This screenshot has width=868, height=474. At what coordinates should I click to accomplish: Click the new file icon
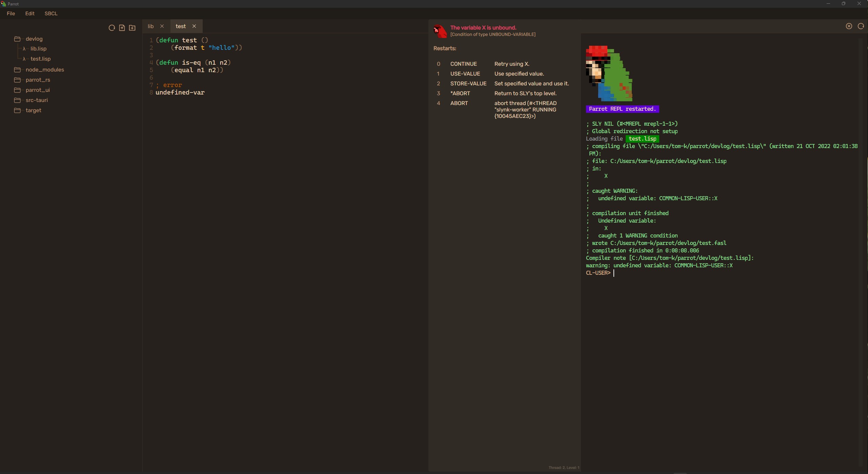pyautogui.click(x=122, y=28)
